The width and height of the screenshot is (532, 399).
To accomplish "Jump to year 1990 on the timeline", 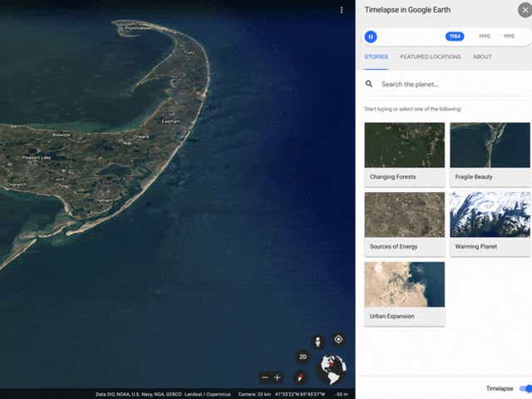I will [x=484, y=37].
